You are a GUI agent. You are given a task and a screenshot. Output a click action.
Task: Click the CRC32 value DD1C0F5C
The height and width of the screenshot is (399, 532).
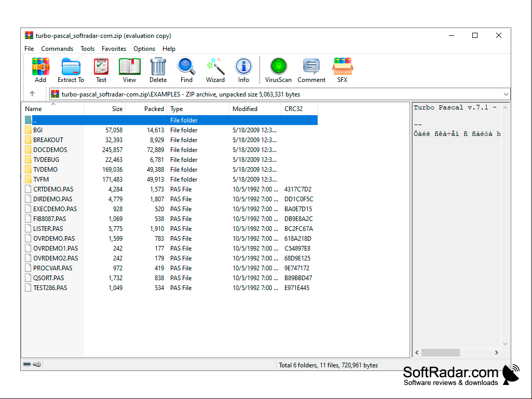298,199
